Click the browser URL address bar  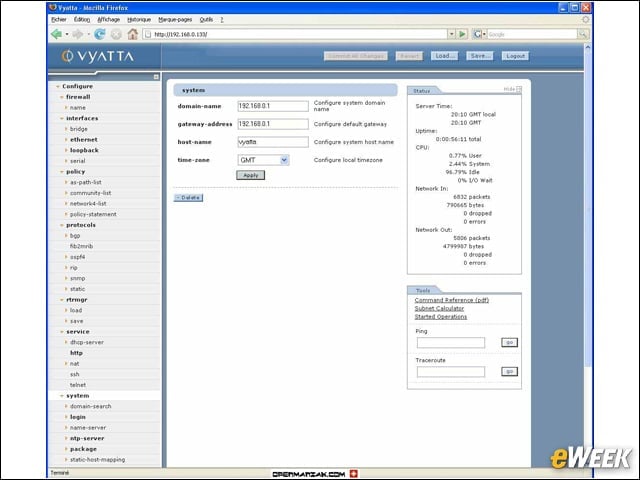point(296,34)
